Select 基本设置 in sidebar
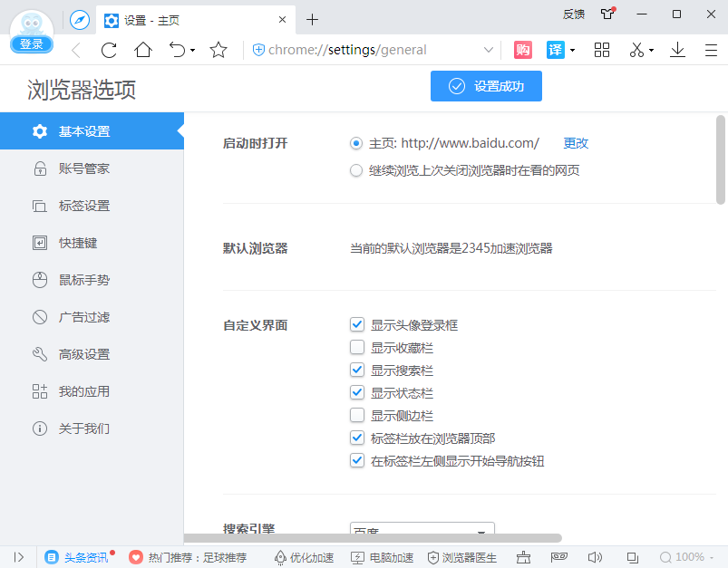The image size is (728, 568). pos(92,131)
